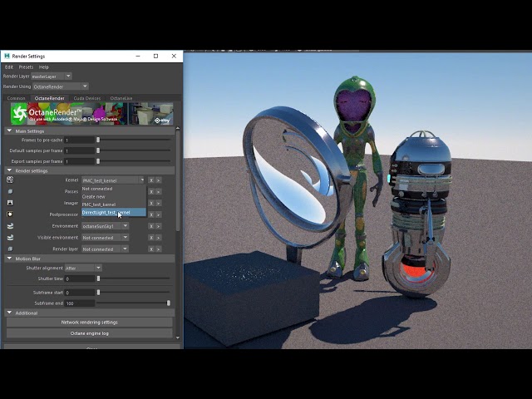Select Not connected in Kernel list
532x399 pixels.
114,189
